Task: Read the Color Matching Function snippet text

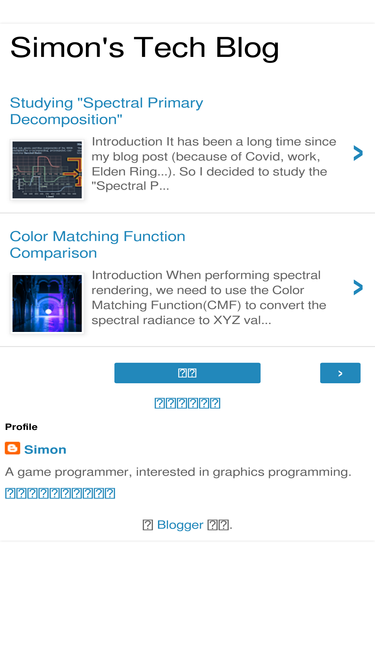Action: (x=209, y=297)
